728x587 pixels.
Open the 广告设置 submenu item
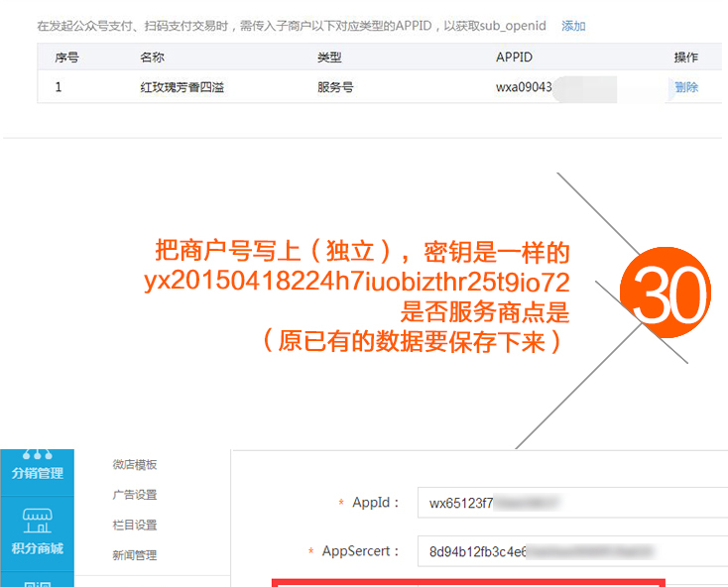pyautogui.click(x=135, y=495)
